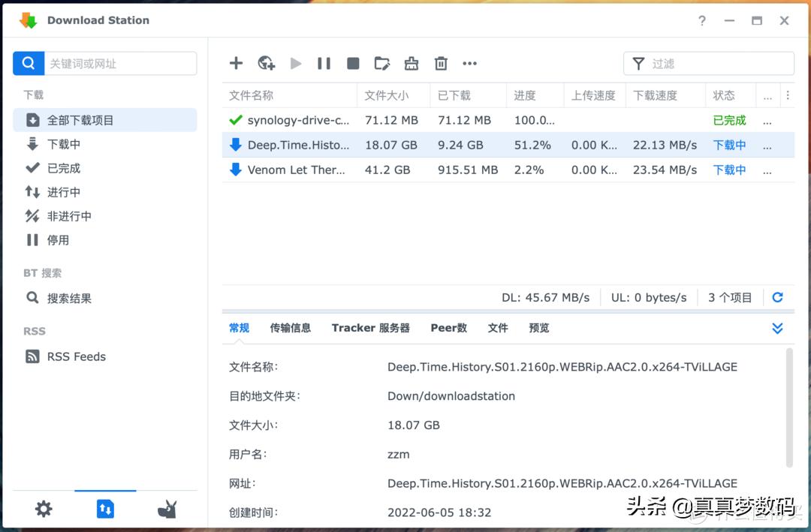
Task: Collapse the info panel with double chevron
Action: pyautogui.click(x=777, y=328)
